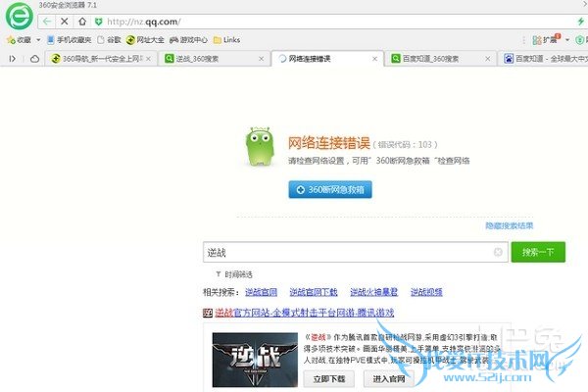Viewport: 588px width, 392px height.
Task: Click the tab list toggle icon
Action: 12,59
